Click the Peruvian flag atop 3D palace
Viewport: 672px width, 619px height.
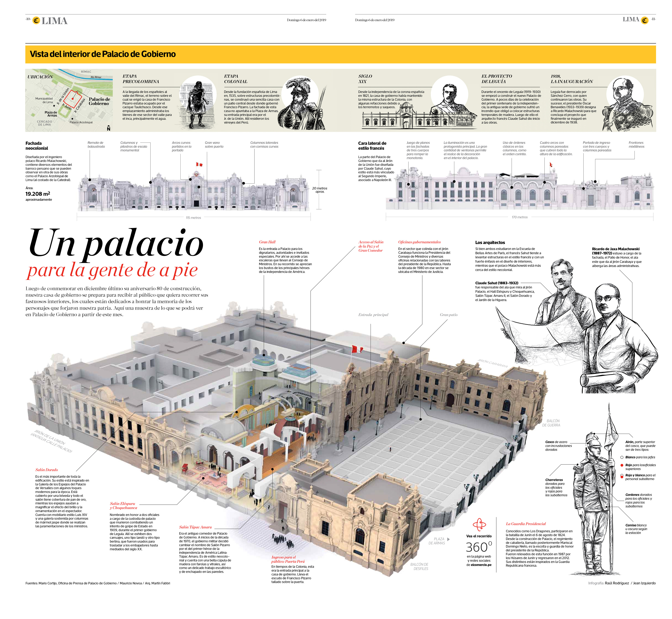(x=357, y=350)
